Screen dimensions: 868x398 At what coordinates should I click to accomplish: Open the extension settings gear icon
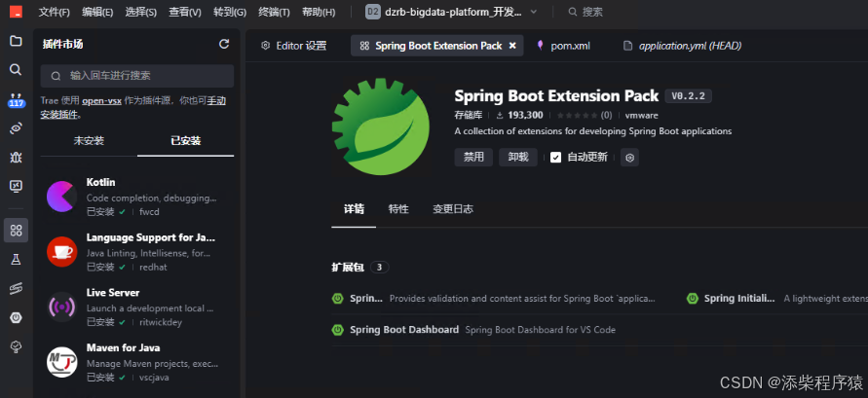[629, 158]
